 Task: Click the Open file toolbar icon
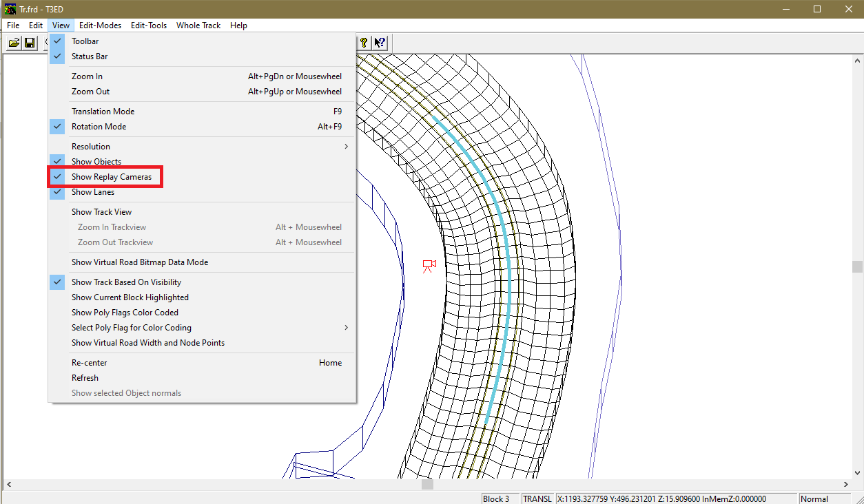(x=14, y=43)
